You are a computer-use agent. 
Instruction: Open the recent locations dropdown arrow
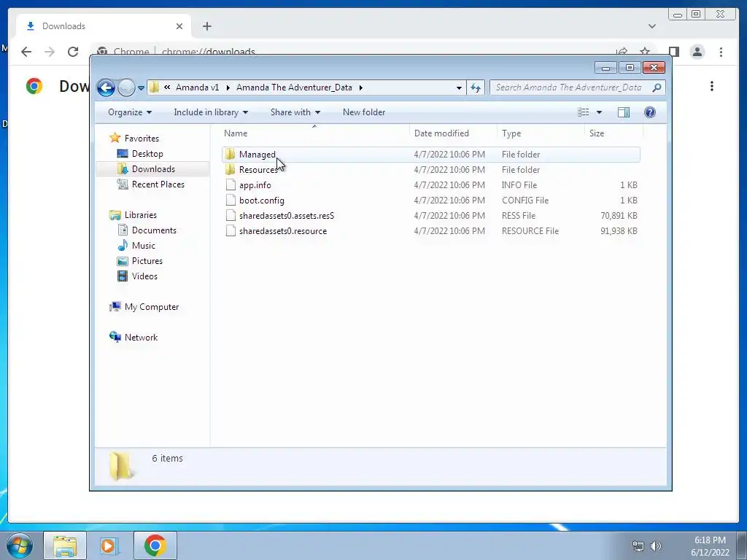[141, 88]
